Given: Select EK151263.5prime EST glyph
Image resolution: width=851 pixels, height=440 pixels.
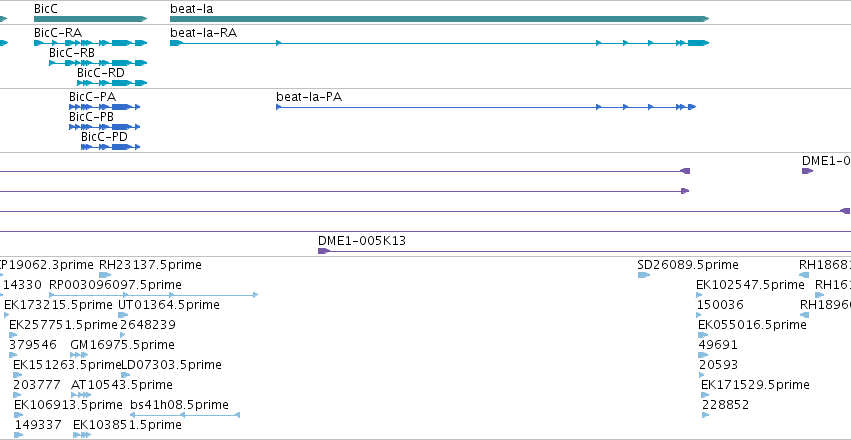Looking at the screenshot, I should 17,375.
